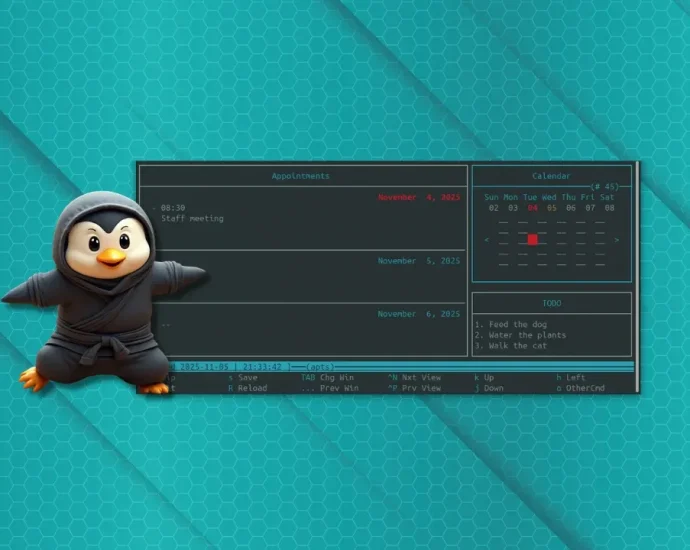Click day 05 in the calendar week
Image resolution: width=690 pixels, height=550 pixels.
coord(552,208)
